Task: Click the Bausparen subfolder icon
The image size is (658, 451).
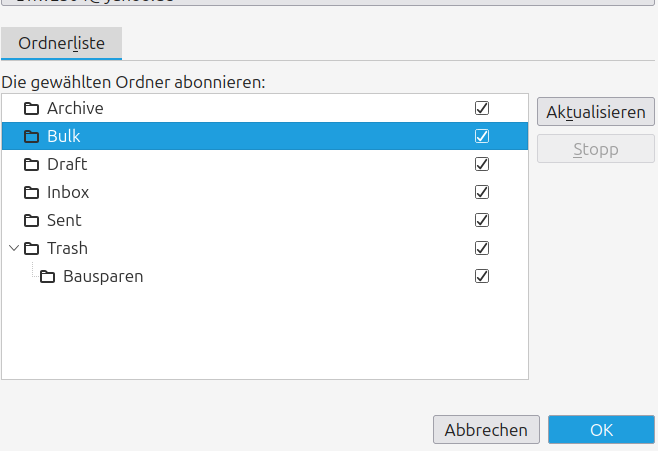Action: point(47,276)
